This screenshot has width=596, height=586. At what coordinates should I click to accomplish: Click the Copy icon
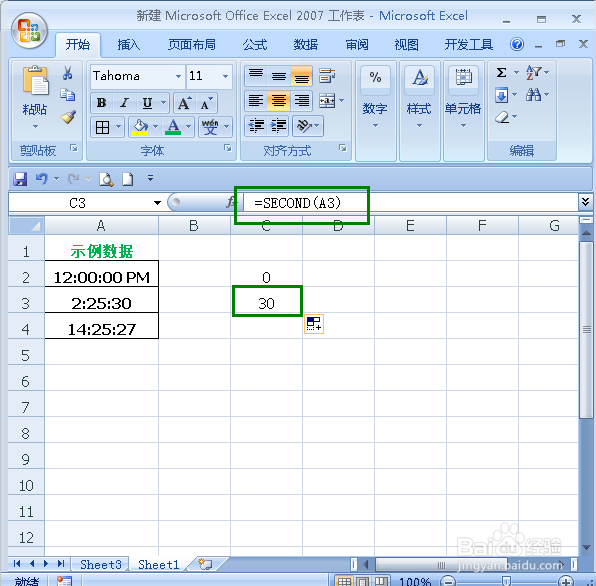[x=68, y=94]
